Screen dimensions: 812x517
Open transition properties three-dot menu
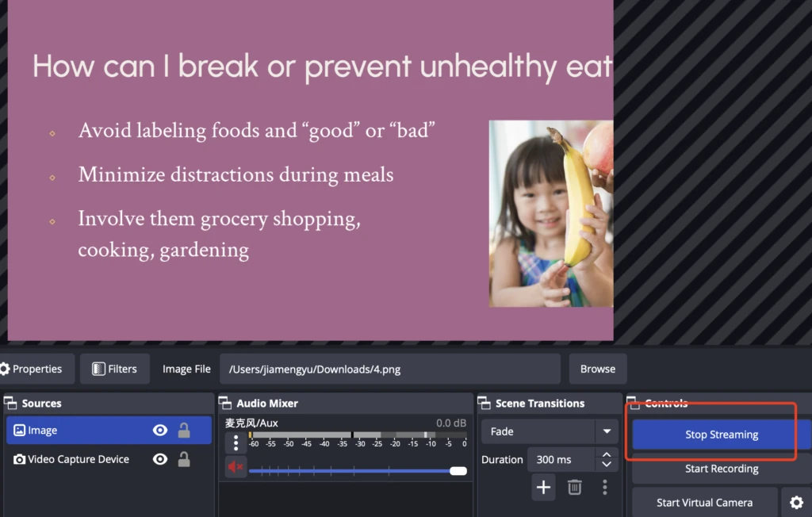(x=605, y=488)
